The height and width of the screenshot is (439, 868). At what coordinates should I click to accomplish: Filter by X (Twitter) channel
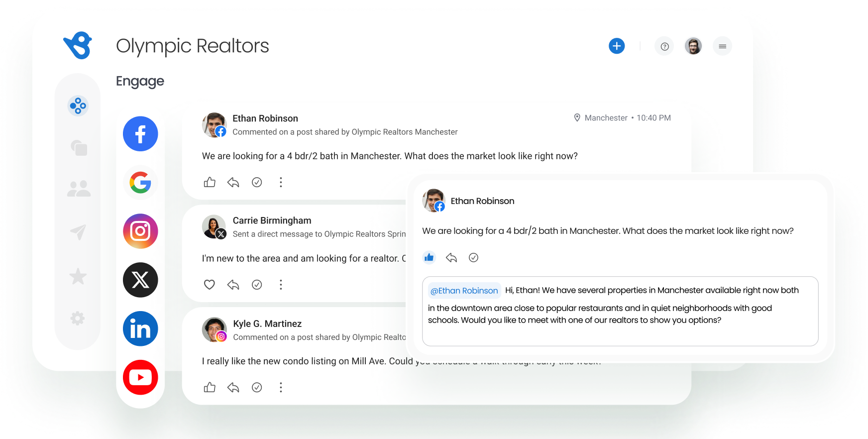coord(140,280)
